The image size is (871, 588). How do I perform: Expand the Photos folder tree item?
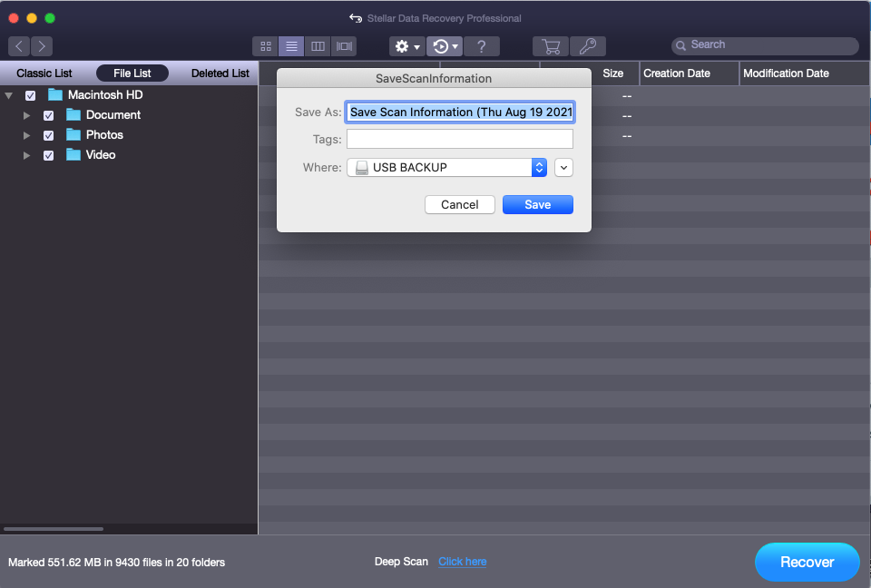[x=27, y=135]
